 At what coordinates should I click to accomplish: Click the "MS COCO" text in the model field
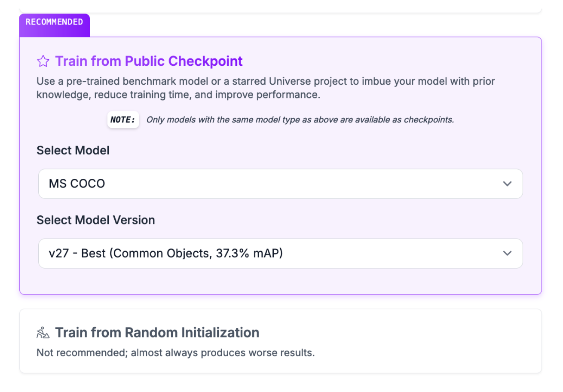click(77, 184)
